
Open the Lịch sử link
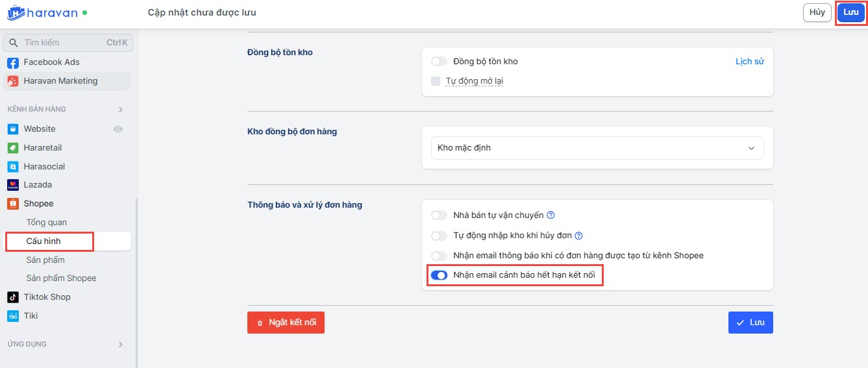[x=749, y=62]
